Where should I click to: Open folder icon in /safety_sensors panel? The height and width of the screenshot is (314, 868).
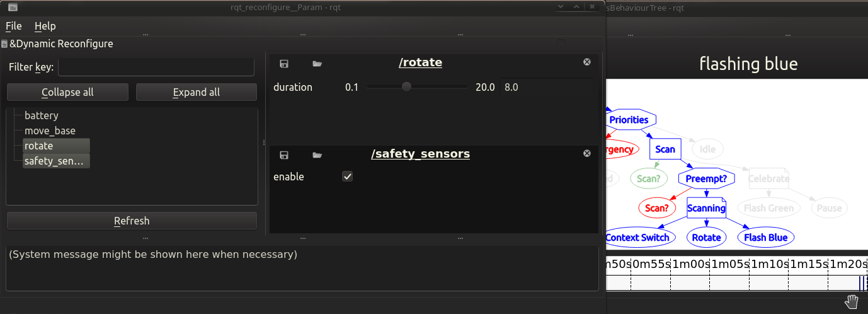tap(317, 155)
